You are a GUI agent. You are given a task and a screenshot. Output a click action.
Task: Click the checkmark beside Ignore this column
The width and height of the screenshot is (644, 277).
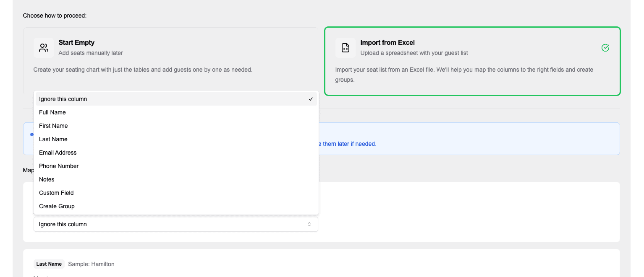[311, 99]
